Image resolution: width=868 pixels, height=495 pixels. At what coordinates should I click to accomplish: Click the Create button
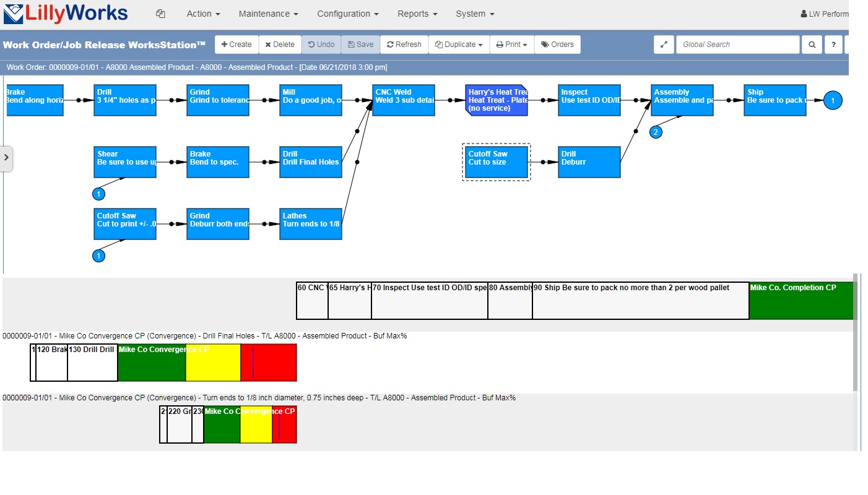237,45
